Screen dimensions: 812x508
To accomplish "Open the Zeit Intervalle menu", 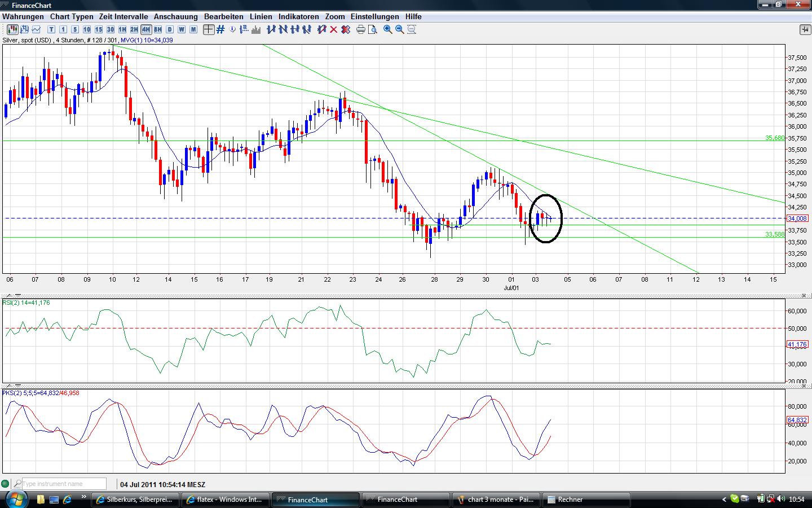I will pos(123,16).
